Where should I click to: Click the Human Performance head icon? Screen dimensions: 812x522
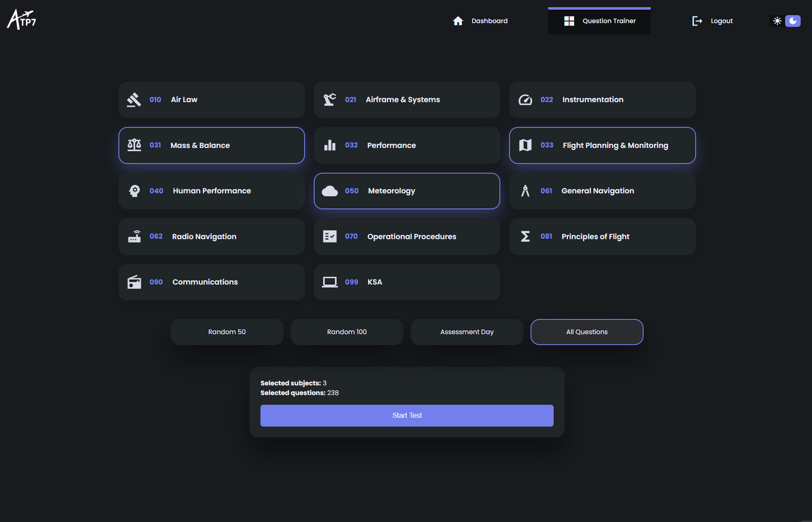tap(134, 191)
